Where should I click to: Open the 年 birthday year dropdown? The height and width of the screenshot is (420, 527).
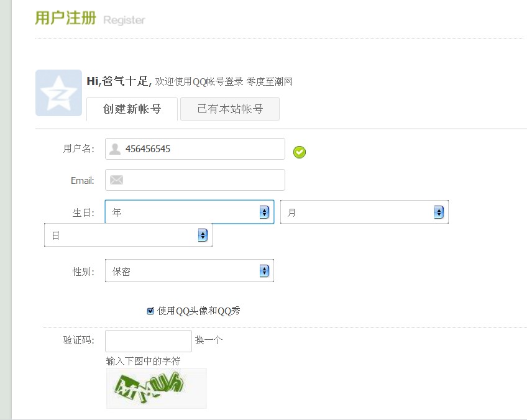pyautogui.click(x=183, y=212)
